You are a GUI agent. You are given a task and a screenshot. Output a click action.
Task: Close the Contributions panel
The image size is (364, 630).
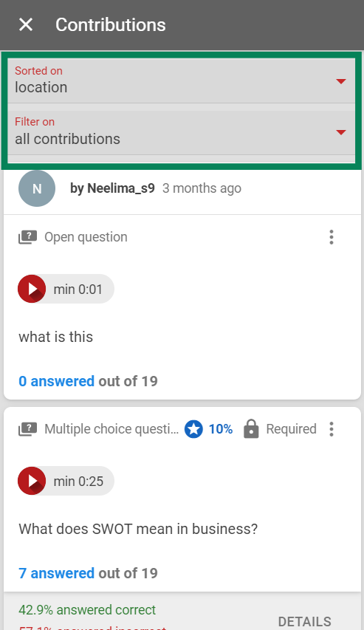point(26,25)
